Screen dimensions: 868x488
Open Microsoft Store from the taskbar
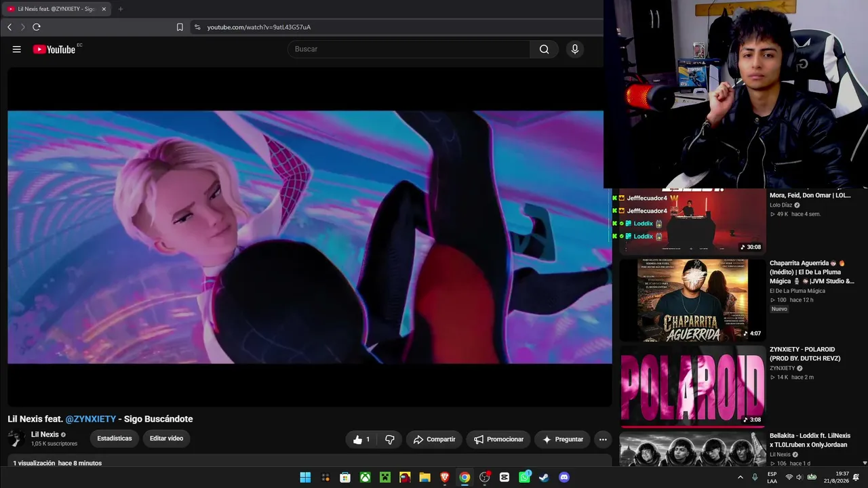pyautogui.click(x=345, y=477)
